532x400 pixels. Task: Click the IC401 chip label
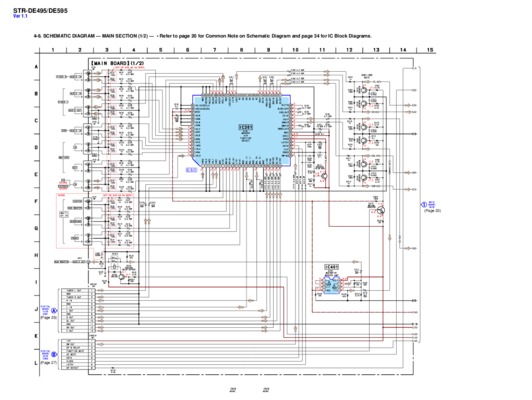coord(331,267)
